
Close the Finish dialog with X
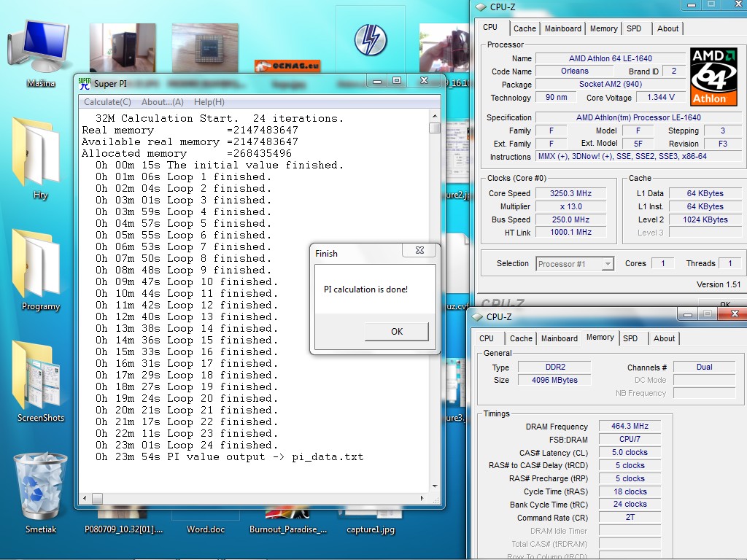click(419, 250)
